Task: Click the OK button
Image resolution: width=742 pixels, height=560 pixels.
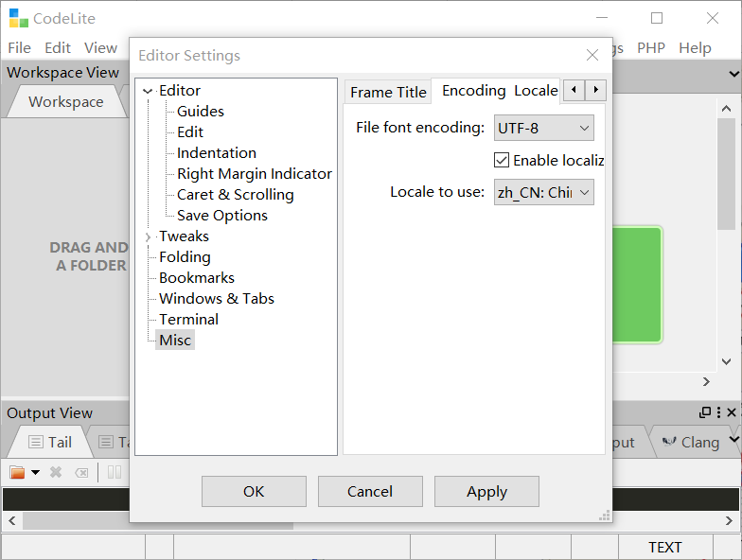Action: 254,492
